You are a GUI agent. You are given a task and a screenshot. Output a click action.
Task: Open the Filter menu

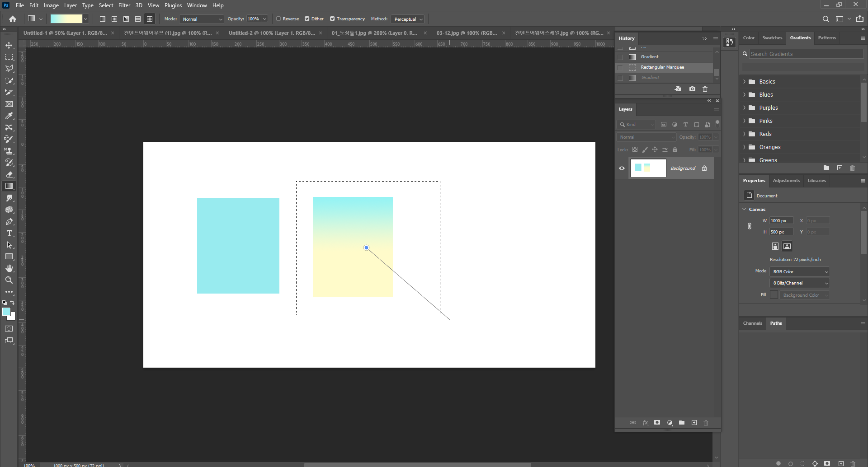click(x=124, y=5)
